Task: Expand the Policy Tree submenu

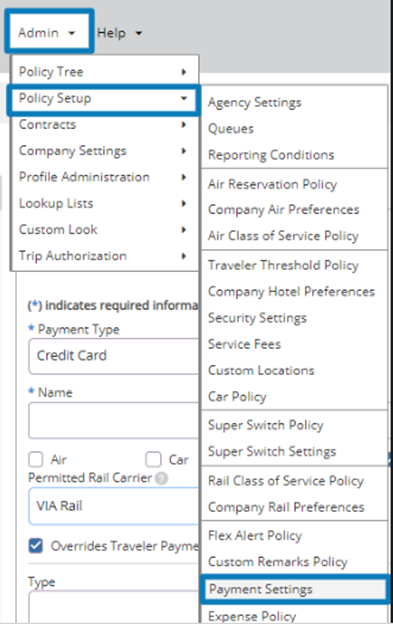Action: [x=105, y=72]
